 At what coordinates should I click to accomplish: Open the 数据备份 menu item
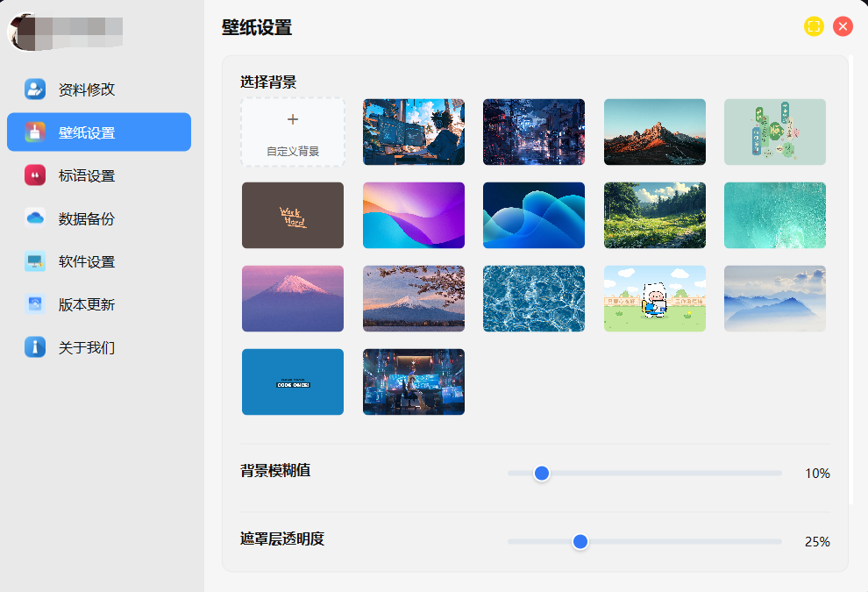coord(86,218)
